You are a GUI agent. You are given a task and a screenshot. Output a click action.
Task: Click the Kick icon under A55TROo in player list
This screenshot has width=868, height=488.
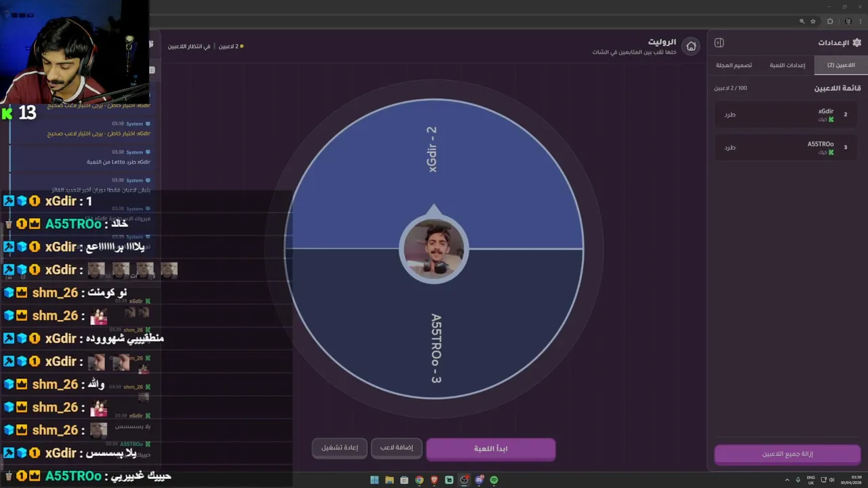[831, 152]
